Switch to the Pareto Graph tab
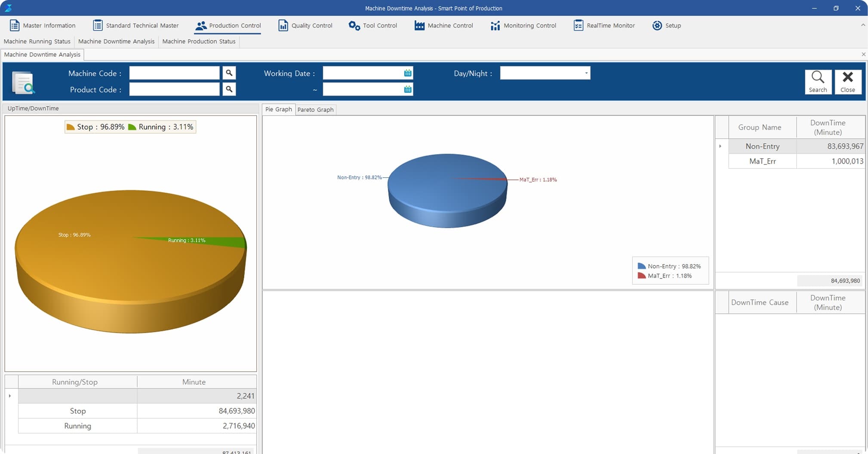The image size is (868, 454). click(x=315, y=109)
